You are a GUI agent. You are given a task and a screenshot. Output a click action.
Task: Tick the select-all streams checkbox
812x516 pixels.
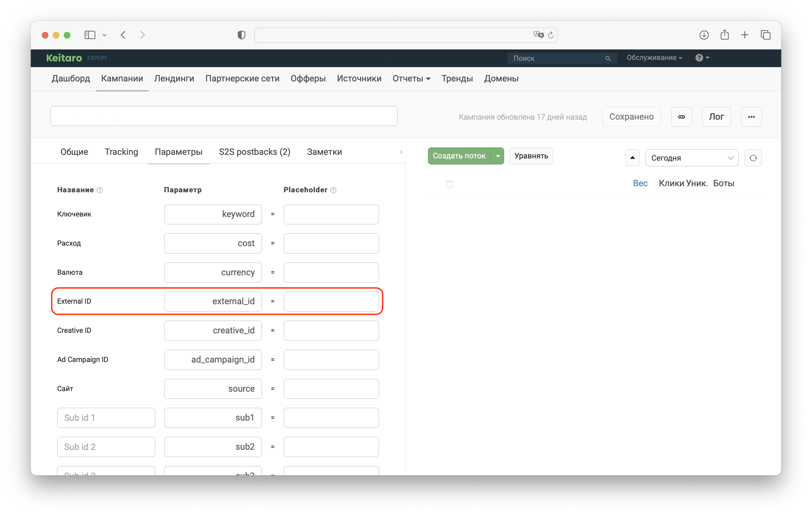pos(449,184)
